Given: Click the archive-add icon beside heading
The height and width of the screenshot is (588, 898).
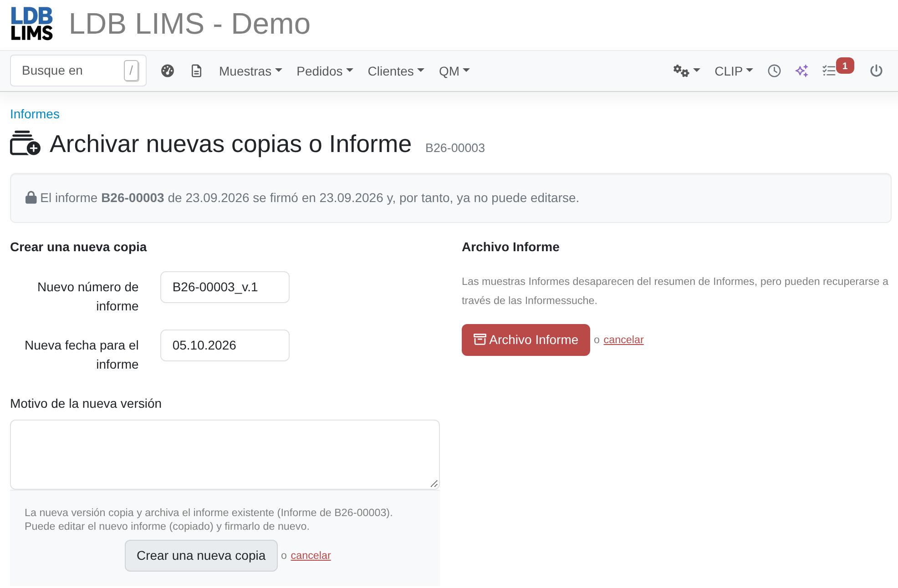Looking at the screenshot, I should [x=25, y=143].
